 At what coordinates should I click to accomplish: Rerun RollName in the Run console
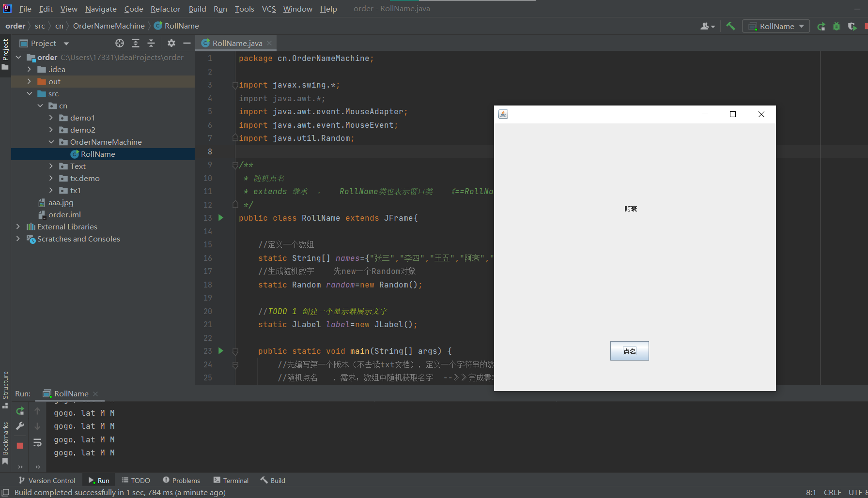click(20, 410)
